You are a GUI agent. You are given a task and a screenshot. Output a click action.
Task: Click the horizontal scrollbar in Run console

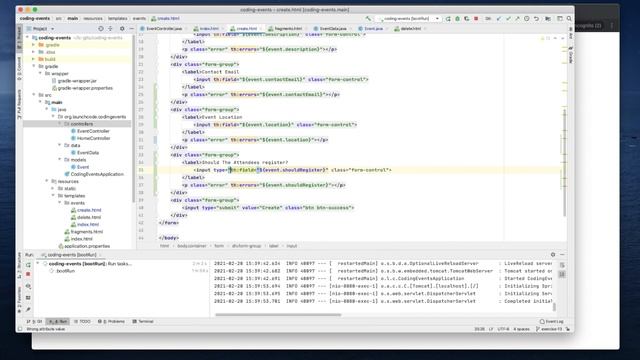click(x=278, y=315)
